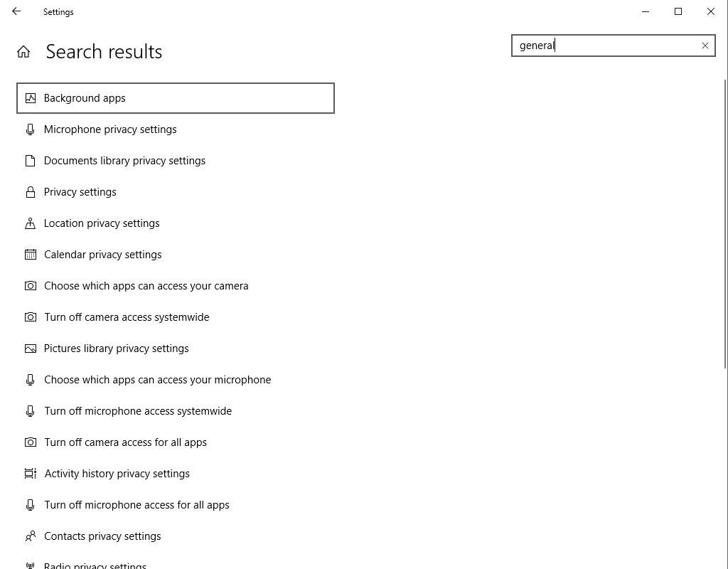Click the Home icon beside Search results
Image resolution: width=728 pixels, height=569 pixels.
pyautogui.click(x=23, y=52)
